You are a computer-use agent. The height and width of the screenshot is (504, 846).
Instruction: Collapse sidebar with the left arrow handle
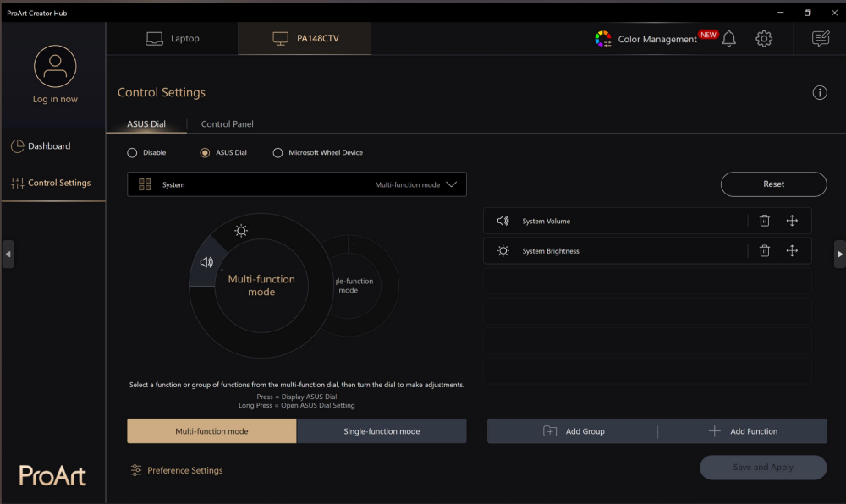[8, 254]
